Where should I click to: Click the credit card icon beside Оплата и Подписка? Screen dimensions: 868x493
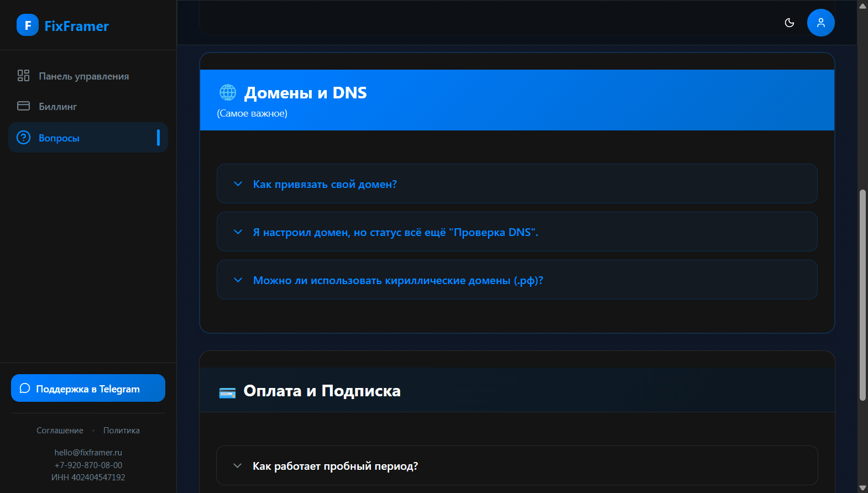coord(227,393)
